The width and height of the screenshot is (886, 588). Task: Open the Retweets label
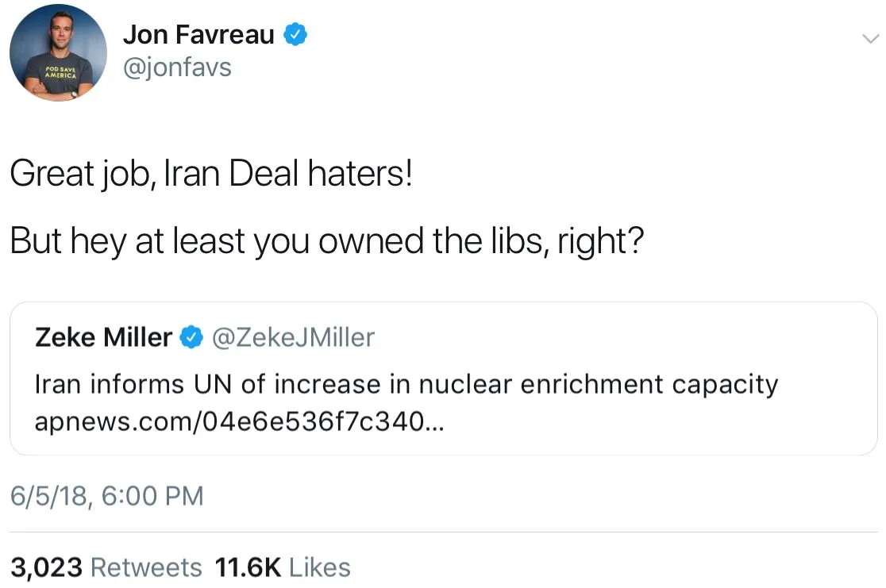(146, 567)
